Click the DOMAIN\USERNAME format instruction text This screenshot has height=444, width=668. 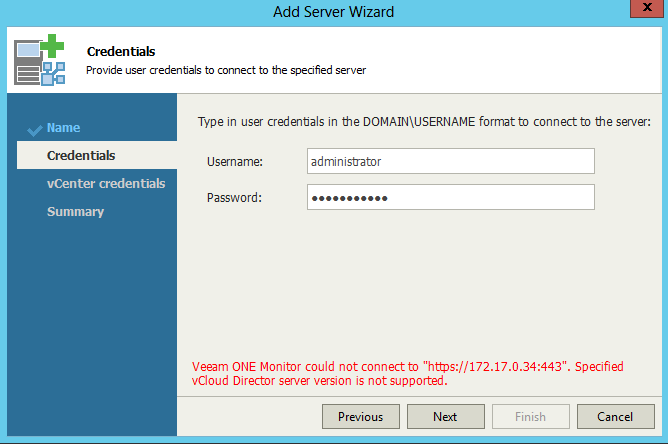tap(424, 122)
